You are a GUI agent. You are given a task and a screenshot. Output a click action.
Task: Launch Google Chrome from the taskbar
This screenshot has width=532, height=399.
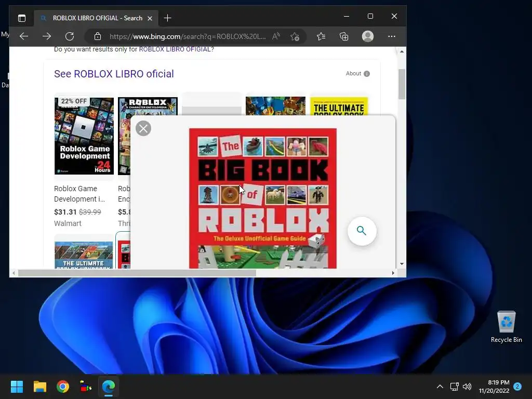[x=63, y=387]
